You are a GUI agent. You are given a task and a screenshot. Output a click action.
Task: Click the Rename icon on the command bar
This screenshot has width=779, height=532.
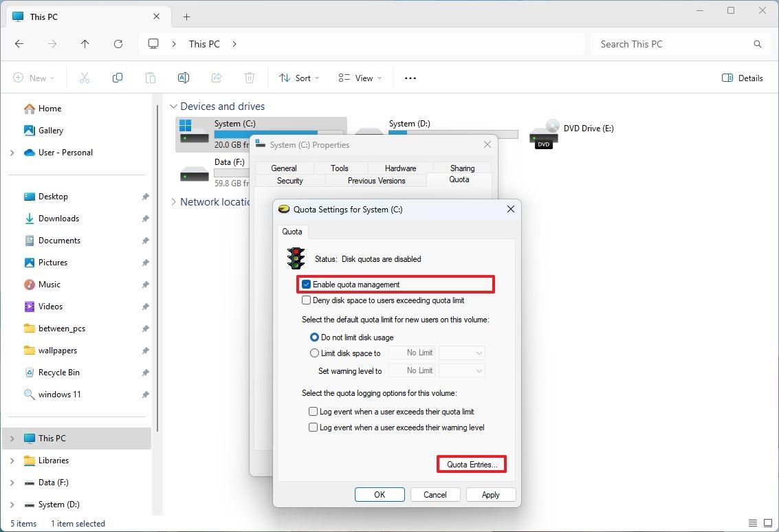(184, 78)
